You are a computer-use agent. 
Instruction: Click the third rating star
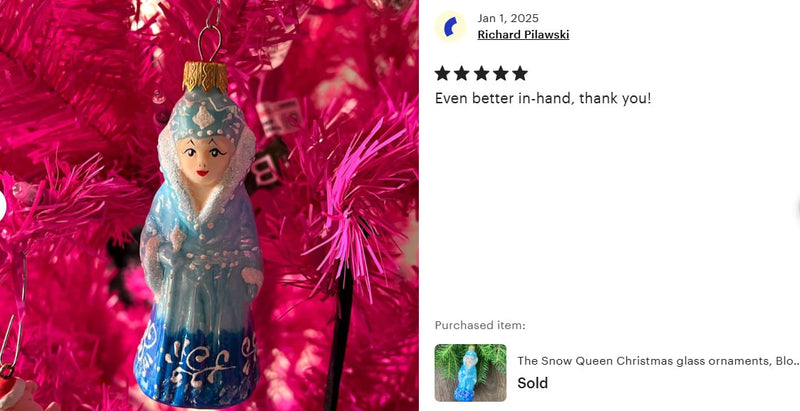[481, 73]
